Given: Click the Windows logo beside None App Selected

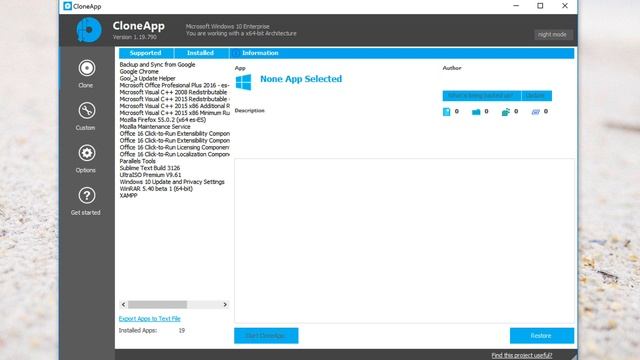Looking at the screenshot, I should [244, 82].
